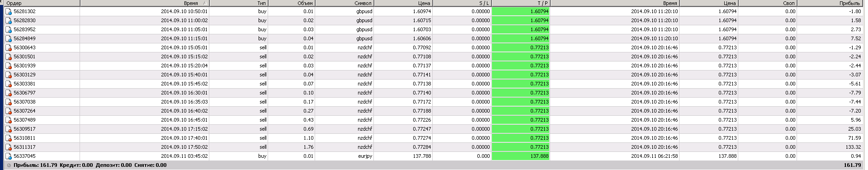Click open price 137.788

[421, 156]
